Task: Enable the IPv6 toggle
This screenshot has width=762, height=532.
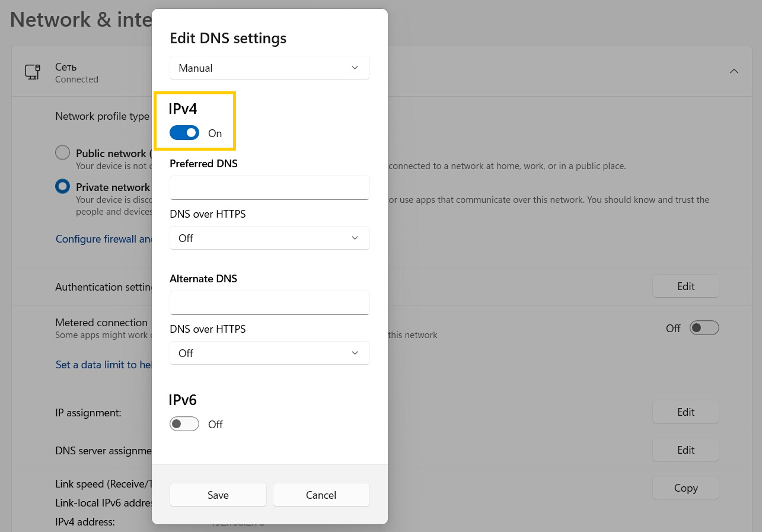Action: click(x=184, y=424)
